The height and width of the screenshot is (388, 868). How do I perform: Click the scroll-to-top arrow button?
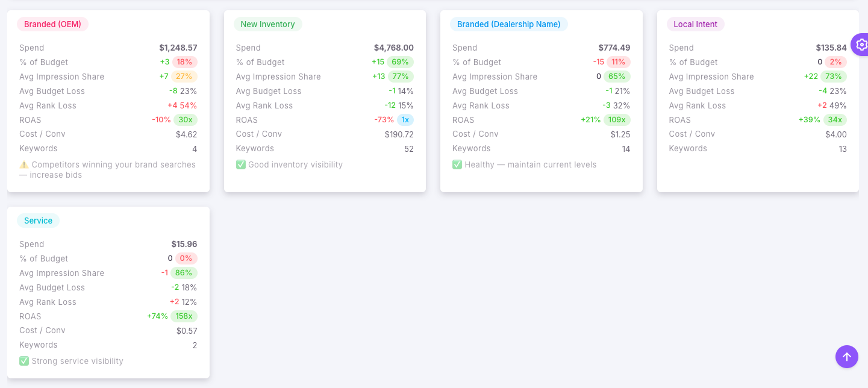846,357
